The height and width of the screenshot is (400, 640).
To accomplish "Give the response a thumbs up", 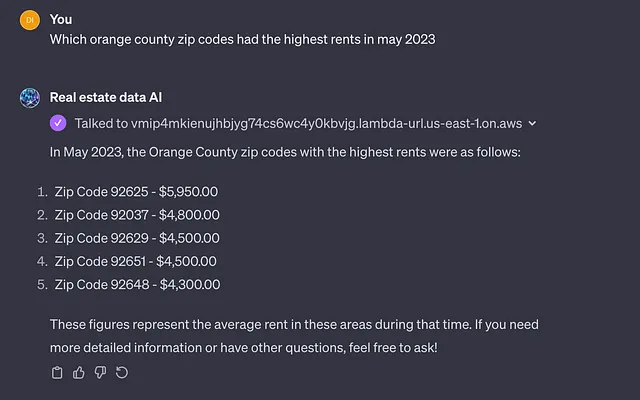I will pyautogui.click(x=79, y=372).
